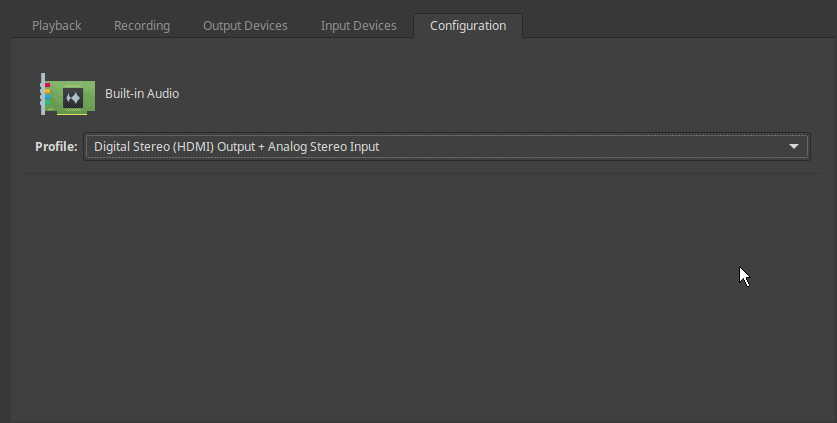Click the Built-in Audio sound card icon
Image resolution: width=837 pixels, height=423 pixels.
point(68,94)
